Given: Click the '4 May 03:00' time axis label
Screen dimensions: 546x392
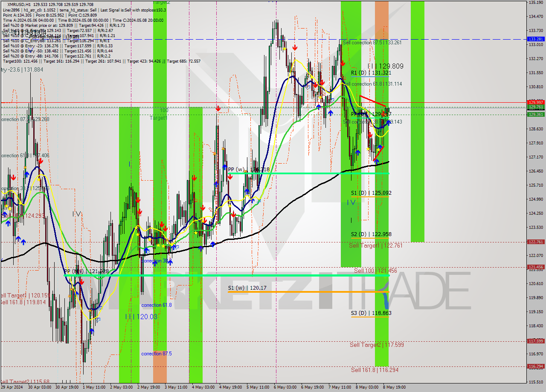Looking at the screenshot, I should [203, 387].
